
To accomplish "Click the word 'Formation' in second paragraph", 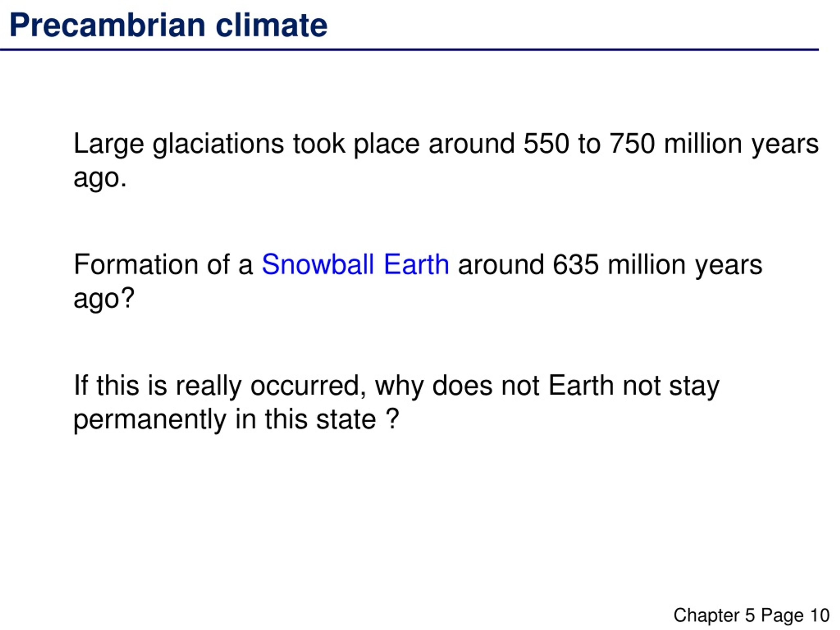I will pos(136,264).
